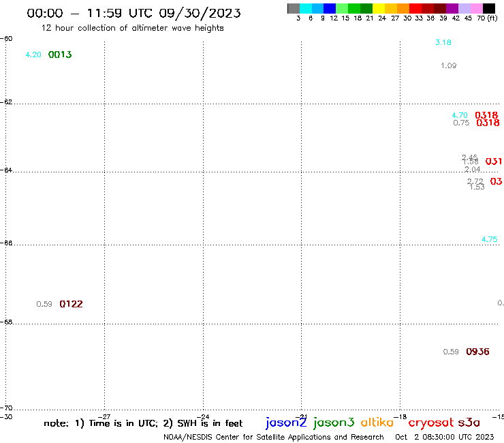Screen dimensions: 504x443
Task: Select the longitude axis label -30
Action: tap(6, 417)
